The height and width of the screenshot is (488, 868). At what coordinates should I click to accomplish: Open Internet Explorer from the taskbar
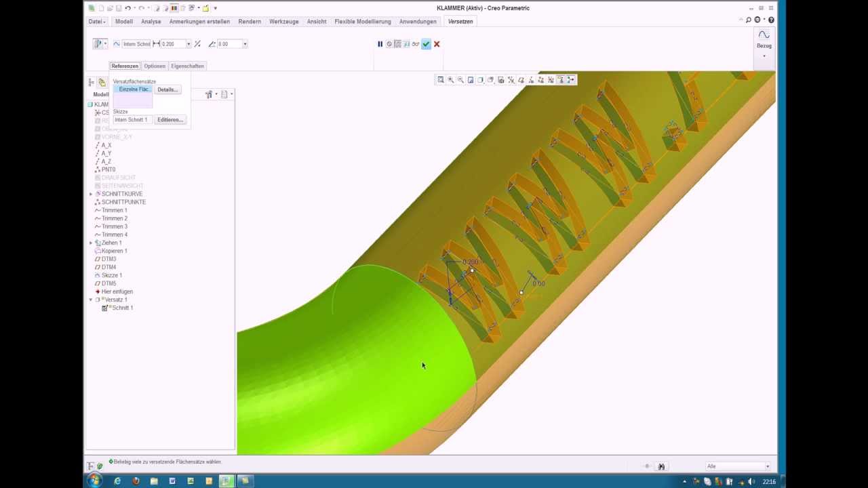click(117, 481)
